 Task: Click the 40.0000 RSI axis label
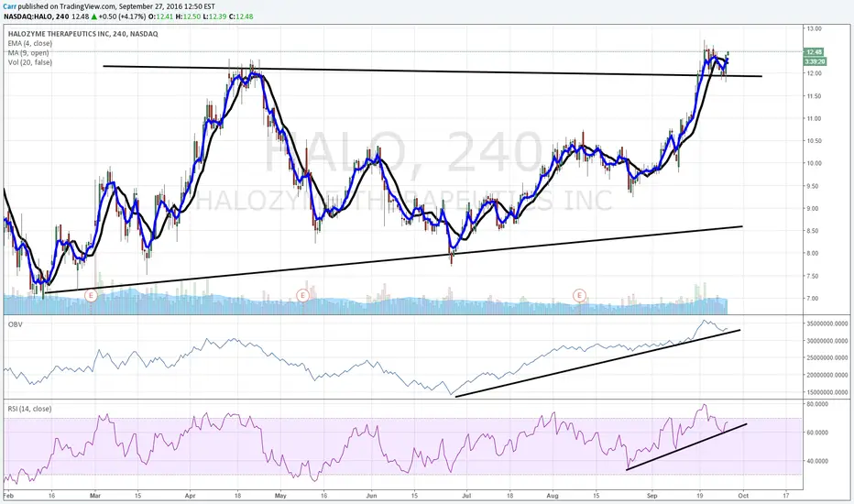(817, 461)
